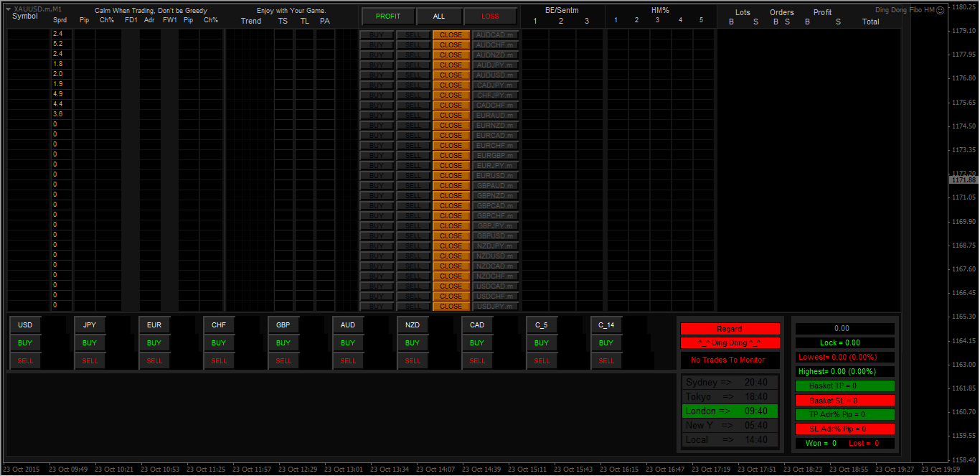Open the NZDUSD.m symbol button

point(495,256)
